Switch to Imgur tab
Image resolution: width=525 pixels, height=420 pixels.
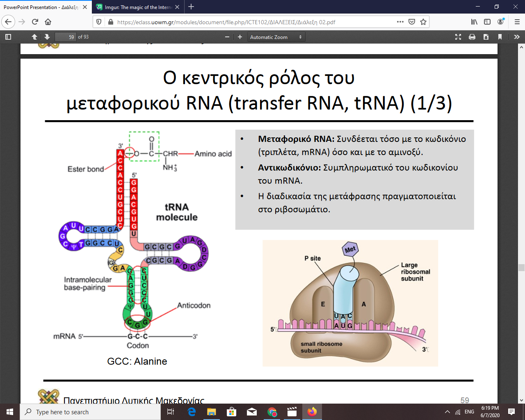[x=138, y=7]
